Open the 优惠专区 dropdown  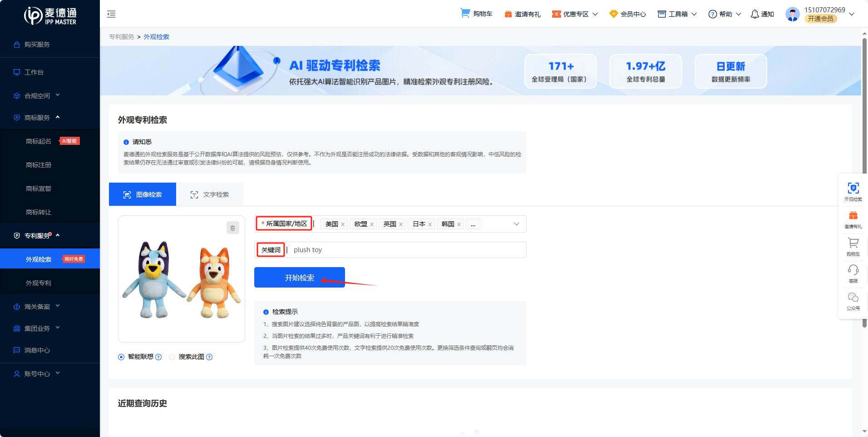point(575,14)
